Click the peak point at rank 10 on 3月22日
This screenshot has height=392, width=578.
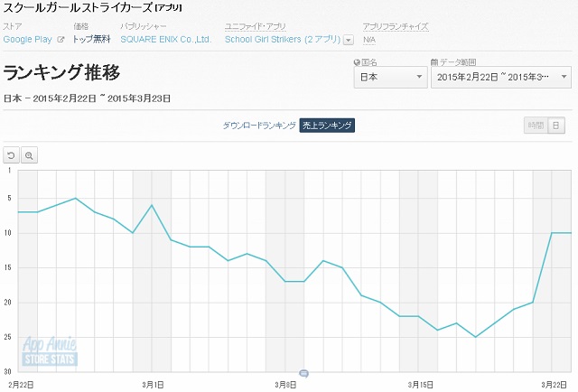coord(553,233)
